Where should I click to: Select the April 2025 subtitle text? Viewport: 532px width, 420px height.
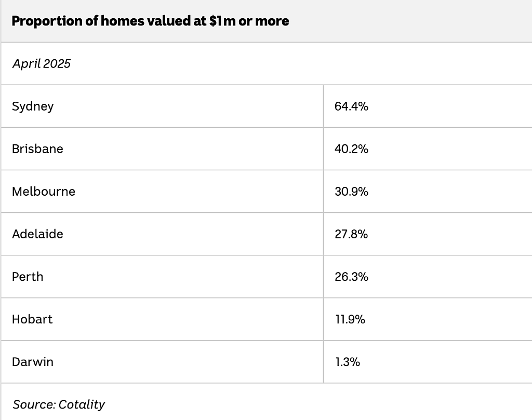[x=42, y=64]
